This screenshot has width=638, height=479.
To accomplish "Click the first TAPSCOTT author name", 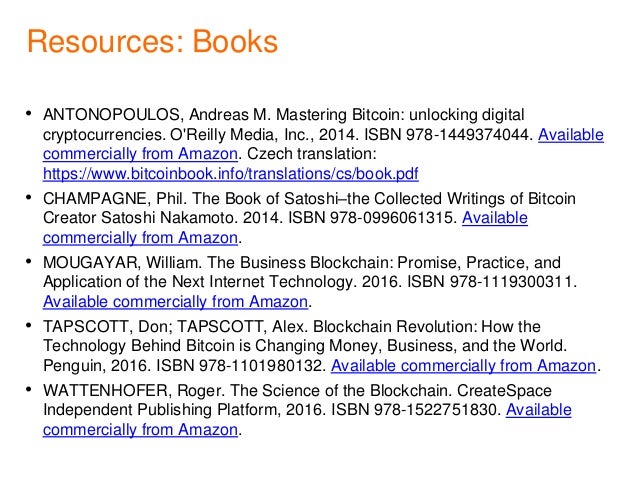I will coord(88,327).
